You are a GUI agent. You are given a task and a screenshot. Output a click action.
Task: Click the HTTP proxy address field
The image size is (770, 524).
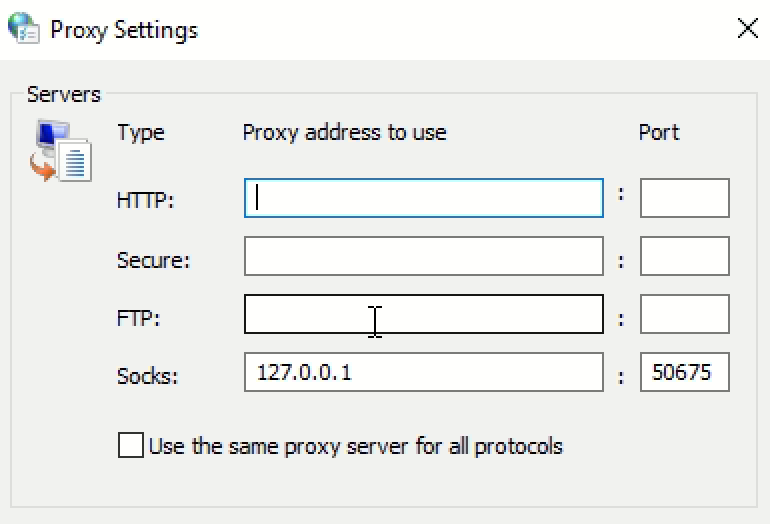coord(423,198)
